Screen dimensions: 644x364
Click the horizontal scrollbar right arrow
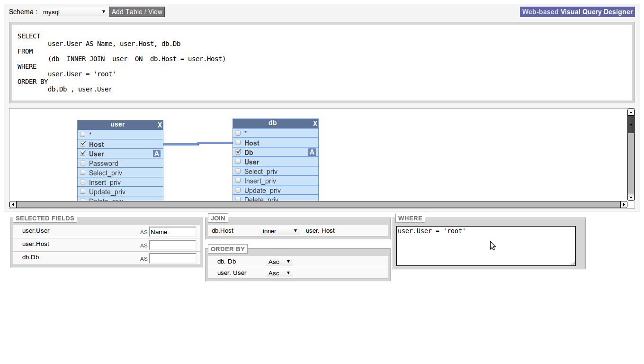click(624, 204)
